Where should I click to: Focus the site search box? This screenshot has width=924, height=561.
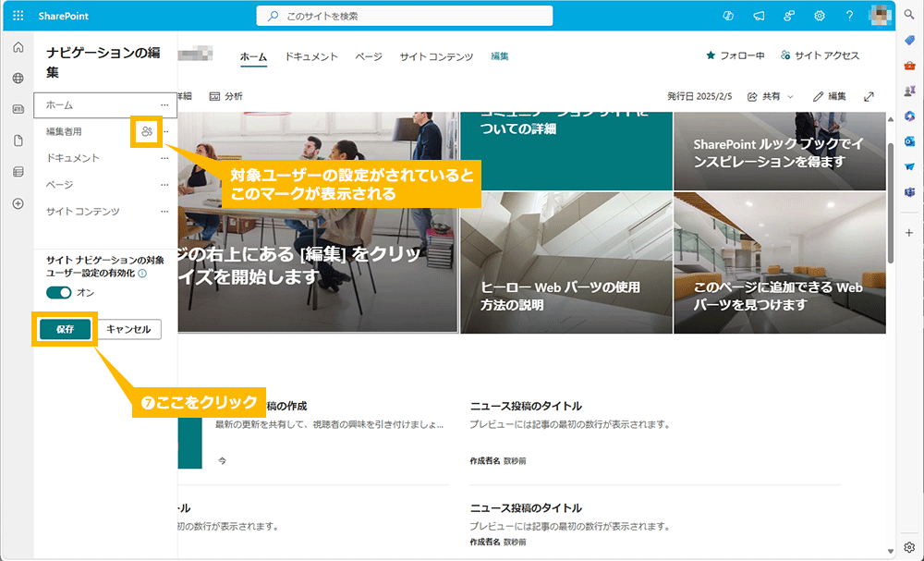coord(405,16)
